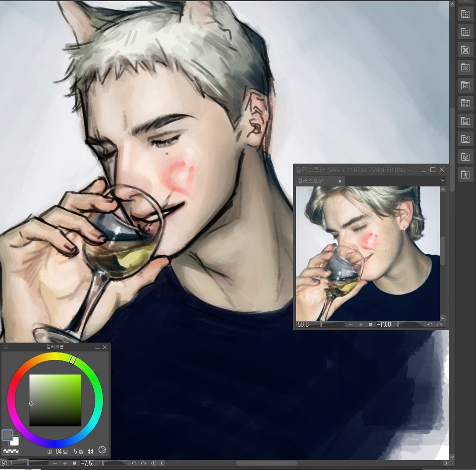The height and width of the screenshot is (470, 476).
Task: Click the main canvas horizontal scrollbar thumb
Action: (267, 463)
